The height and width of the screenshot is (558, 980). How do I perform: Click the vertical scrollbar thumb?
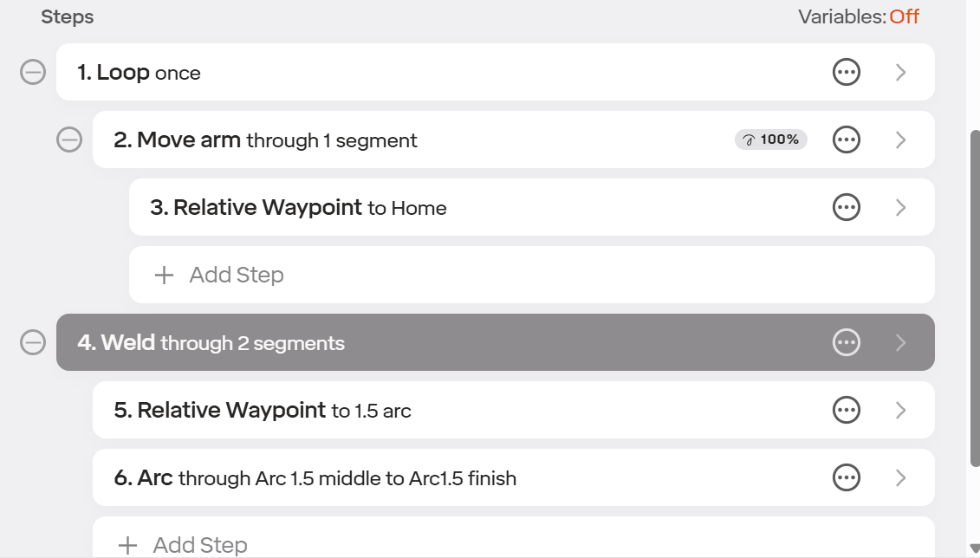click(x=975, y=298)
